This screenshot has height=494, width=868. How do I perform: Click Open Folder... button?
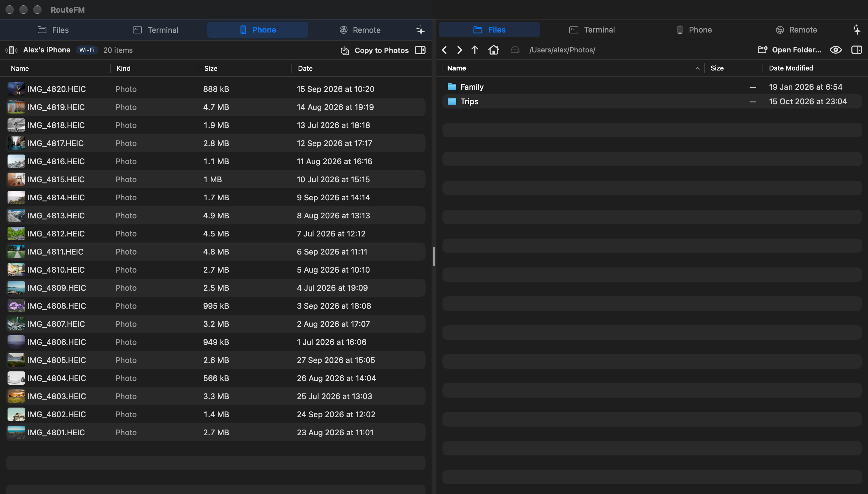click(789, 50)
